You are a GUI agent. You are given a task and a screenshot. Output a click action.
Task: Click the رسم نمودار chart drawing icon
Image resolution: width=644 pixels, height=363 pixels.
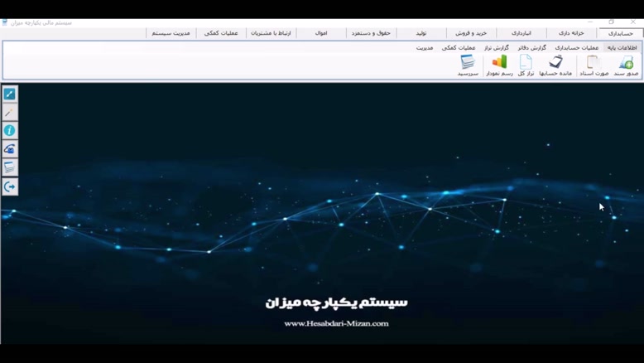[x=499, y=65]
